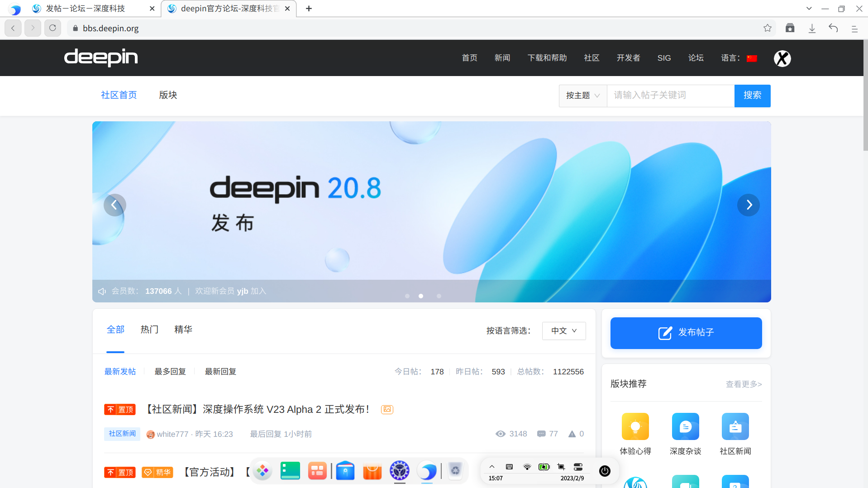Open the green desktop icon in dock
The height and width of the screenshot is (488, 868).
[x=290, y=471]
